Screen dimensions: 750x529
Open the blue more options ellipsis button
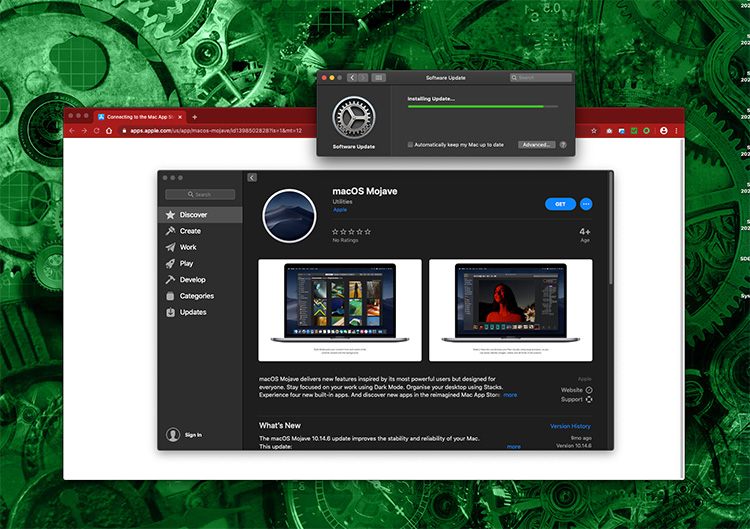point(586,204)
